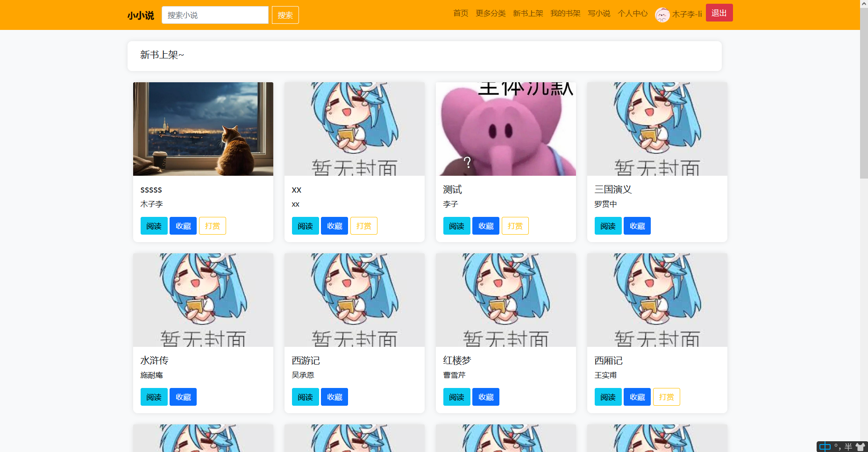868x452 pixels.
Task: Click the input method 半 width icon
Action: point(848,446)
